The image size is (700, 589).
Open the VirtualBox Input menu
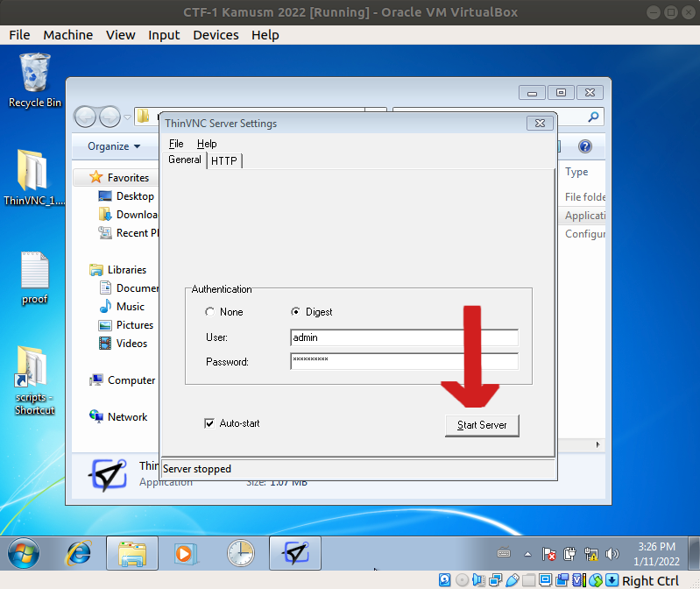[x=164, y=35]
